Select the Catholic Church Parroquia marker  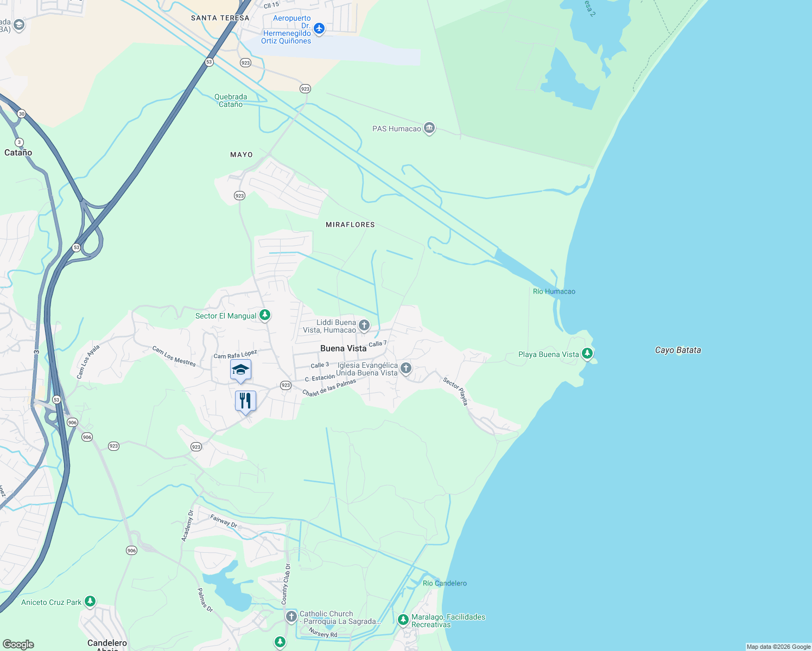click(x=291, y=616)
